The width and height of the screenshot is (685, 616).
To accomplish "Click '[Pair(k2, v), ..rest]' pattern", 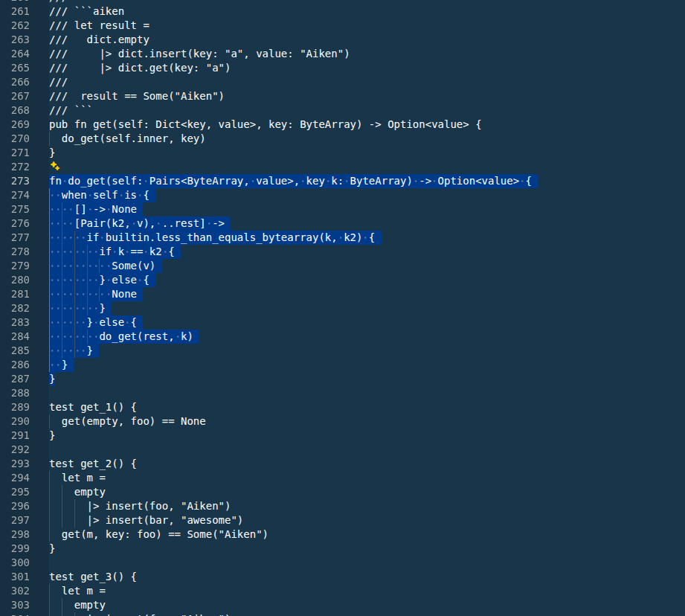I will pyautogui.click(x=140, y=223).
